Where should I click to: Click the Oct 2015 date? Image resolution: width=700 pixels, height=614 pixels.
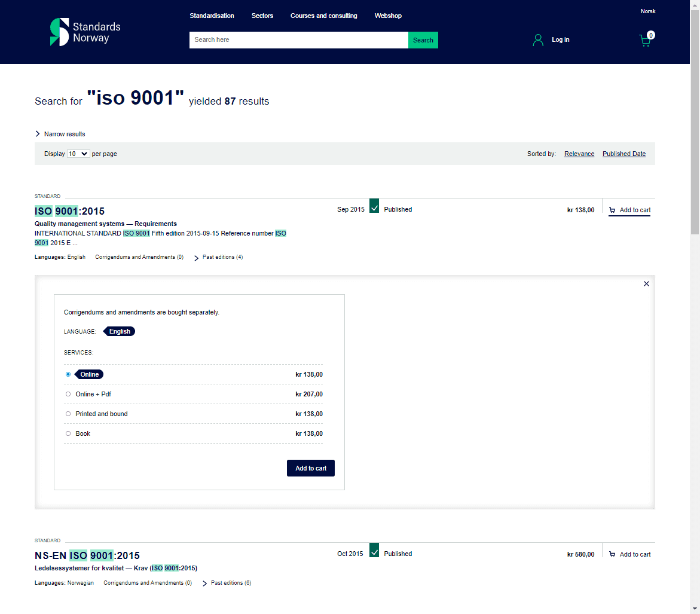click(350, 554)
